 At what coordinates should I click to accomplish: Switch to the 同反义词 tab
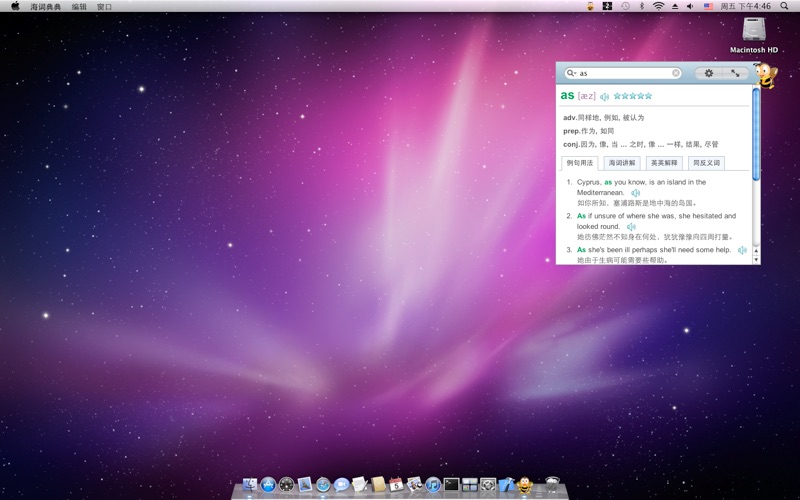(x=707, y=163)
